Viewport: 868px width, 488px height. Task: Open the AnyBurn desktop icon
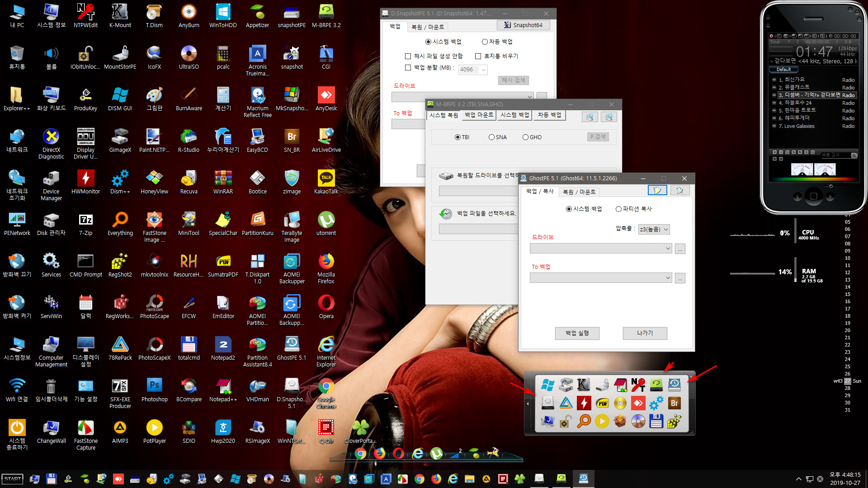point(189,16)
